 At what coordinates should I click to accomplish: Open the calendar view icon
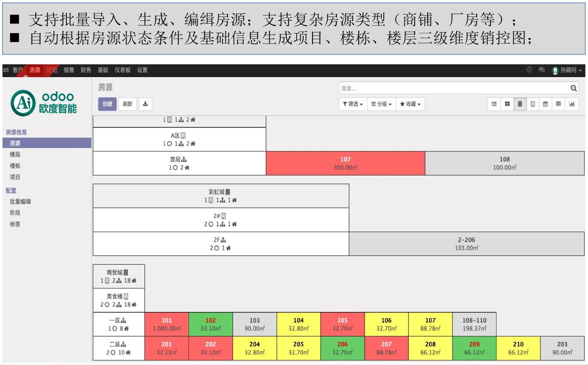coord(545,104)
